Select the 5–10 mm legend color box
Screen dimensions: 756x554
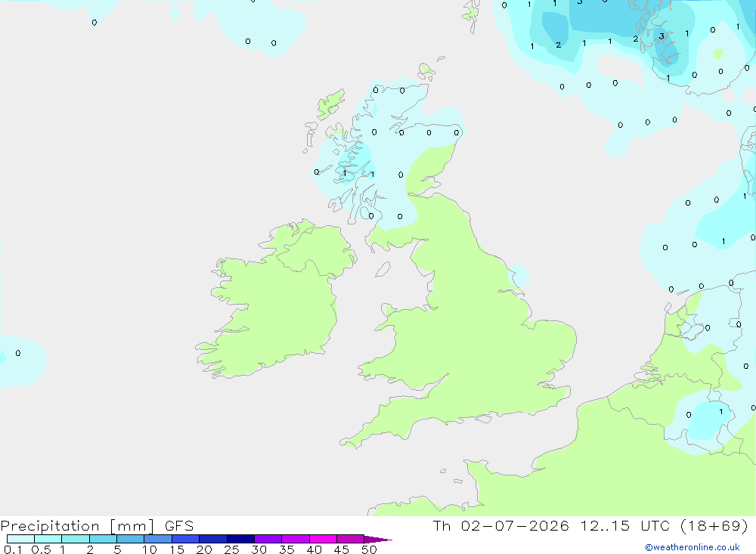130,539
